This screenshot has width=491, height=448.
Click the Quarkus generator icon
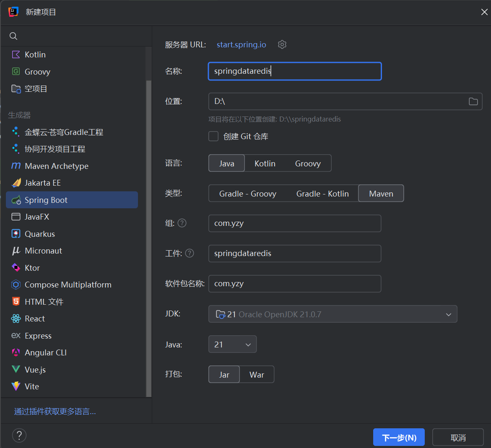tap(16, 233)
